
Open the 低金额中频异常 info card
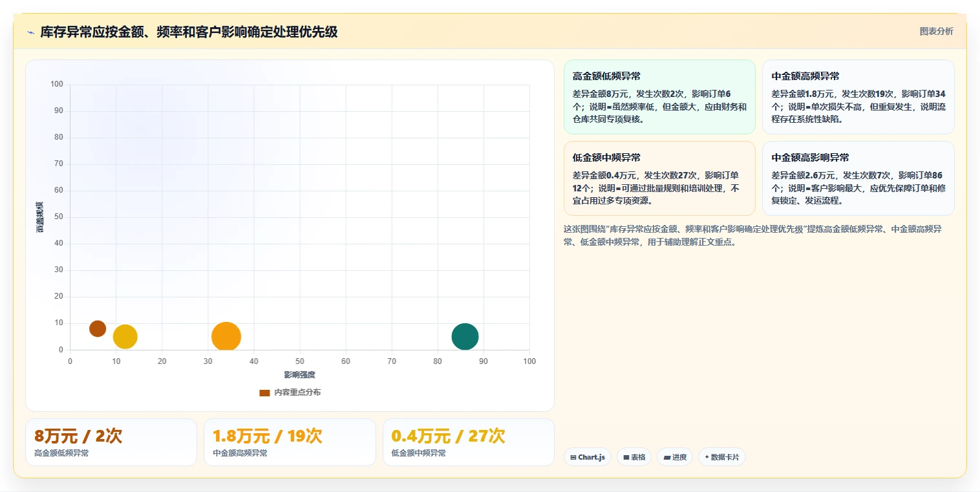click(x=659, y=178)
